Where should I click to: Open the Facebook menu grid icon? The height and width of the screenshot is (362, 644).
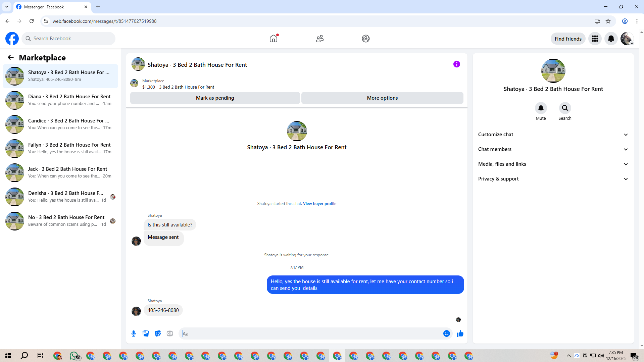[x=595, y=39]
